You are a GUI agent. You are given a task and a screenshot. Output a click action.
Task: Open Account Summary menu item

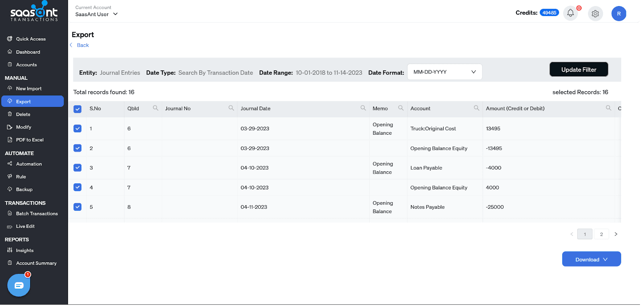(x=36, y=263)
